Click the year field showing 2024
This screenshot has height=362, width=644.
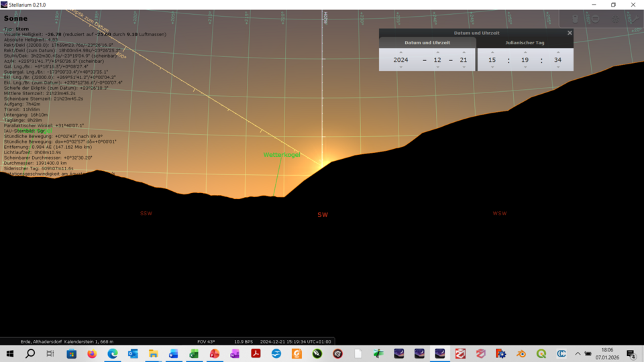pos(401,60)
